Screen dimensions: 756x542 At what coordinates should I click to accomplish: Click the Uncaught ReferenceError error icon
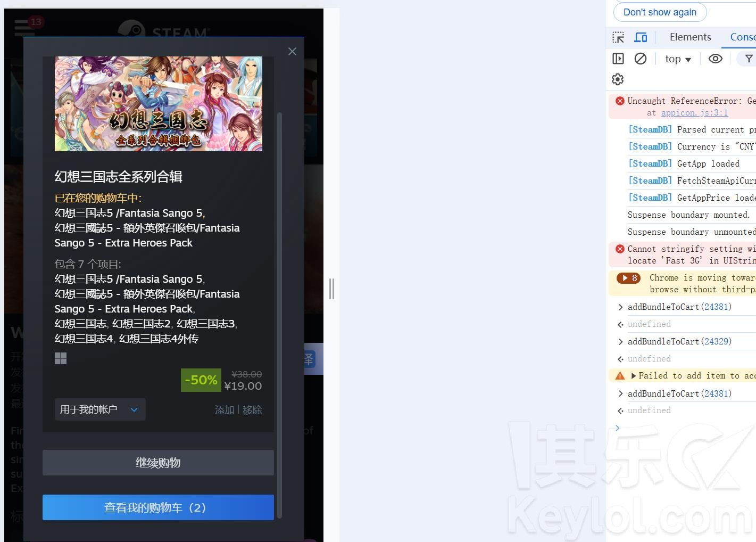tap(620, 101)
